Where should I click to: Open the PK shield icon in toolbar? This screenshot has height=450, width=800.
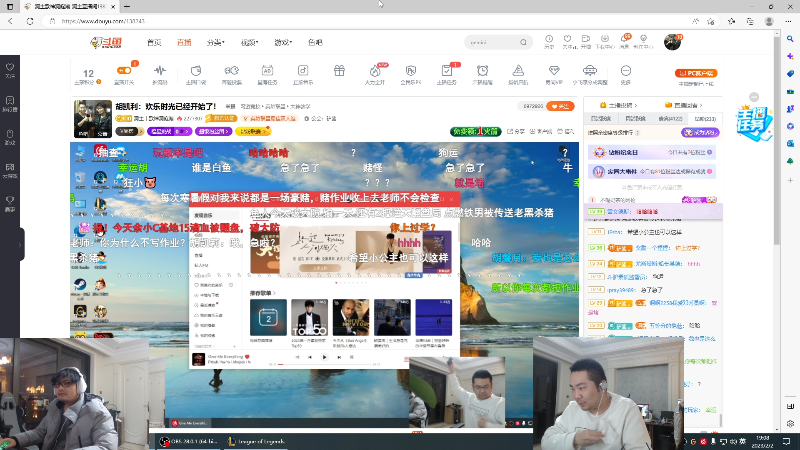(x=411, y=70)
